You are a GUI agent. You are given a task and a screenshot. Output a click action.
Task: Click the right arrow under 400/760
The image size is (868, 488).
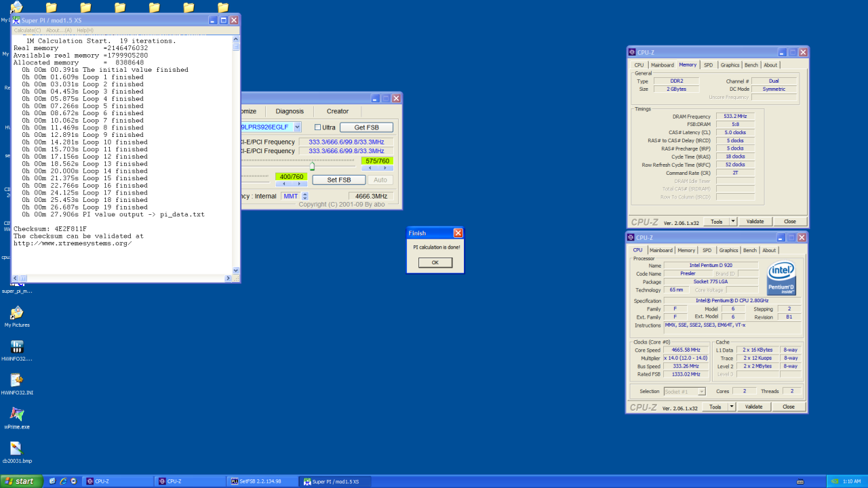[x=299, y=184]
